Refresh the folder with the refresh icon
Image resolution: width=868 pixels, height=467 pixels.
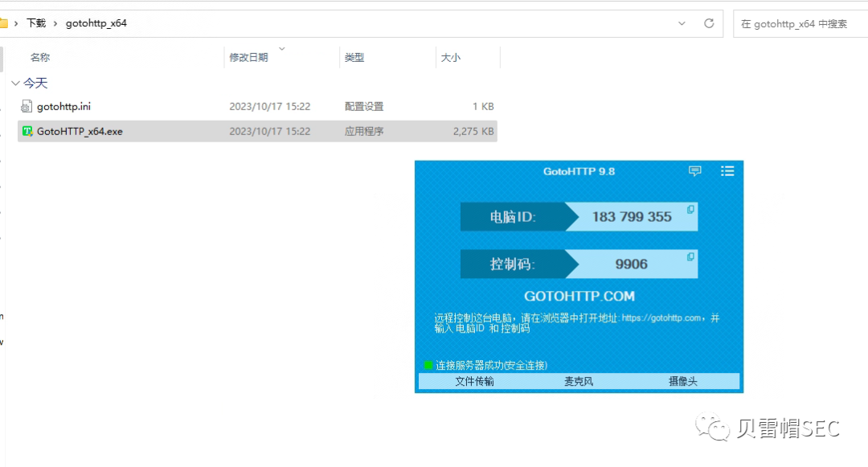pos(709,23)
